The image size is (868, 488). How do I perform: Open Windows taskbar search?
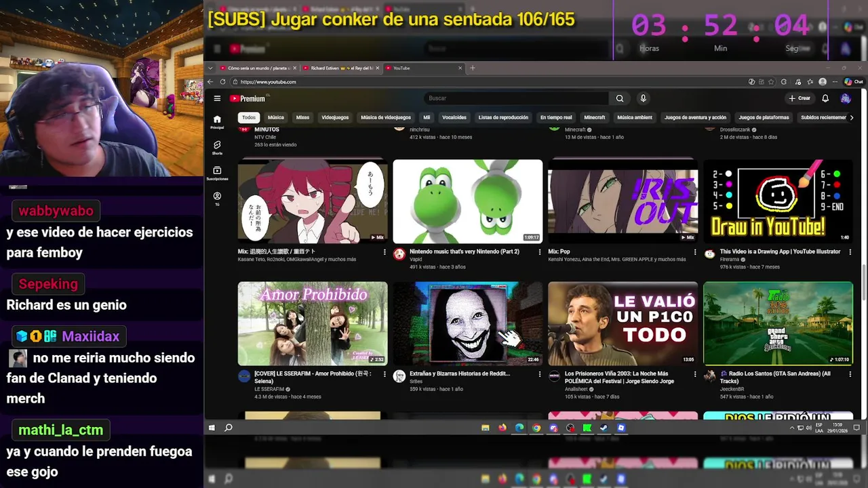coord(229,428)
